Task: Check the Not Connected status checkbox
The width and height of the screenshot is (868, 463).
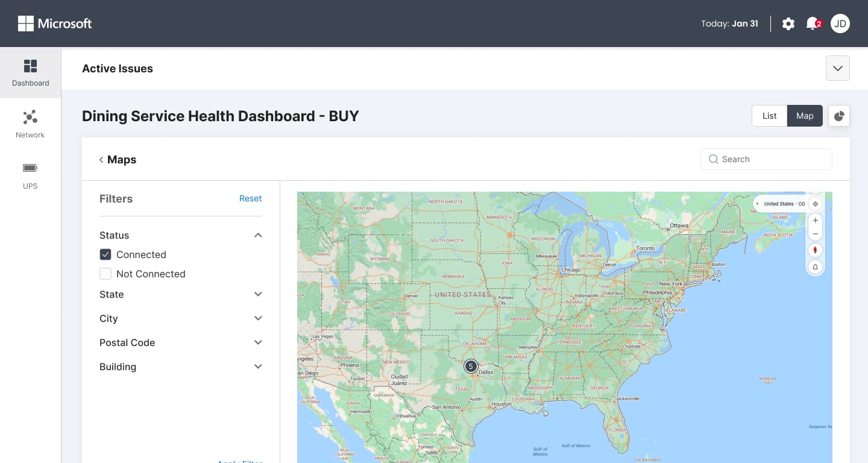Action: [x=105, y=274]
